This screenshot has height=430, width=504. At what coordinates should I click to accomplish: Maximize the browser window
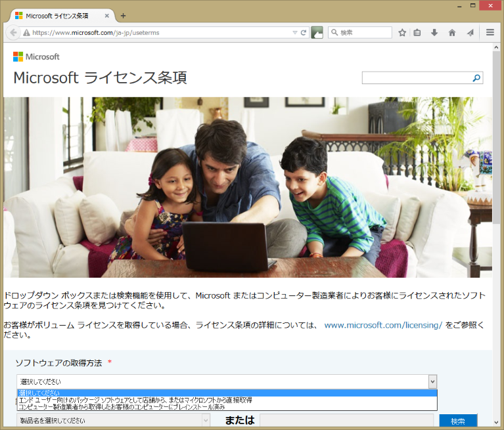[472, 5]
